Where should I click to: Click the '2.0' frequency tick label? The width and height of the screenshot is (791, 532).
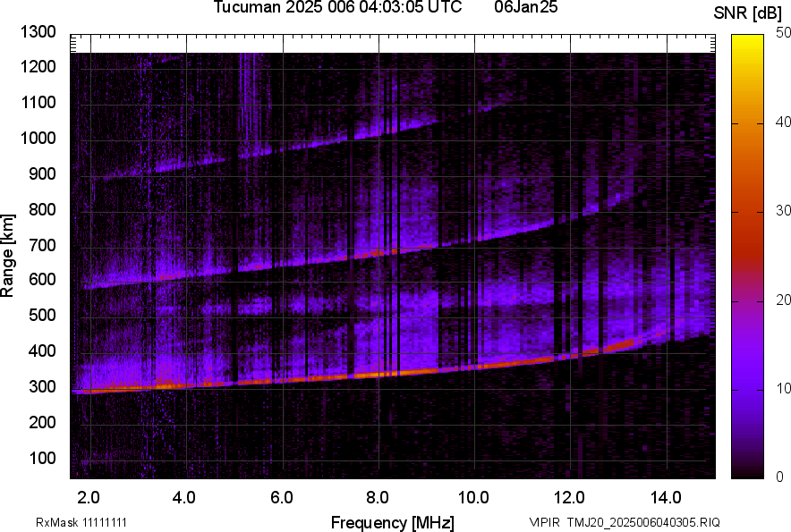(x=89, y=496)
